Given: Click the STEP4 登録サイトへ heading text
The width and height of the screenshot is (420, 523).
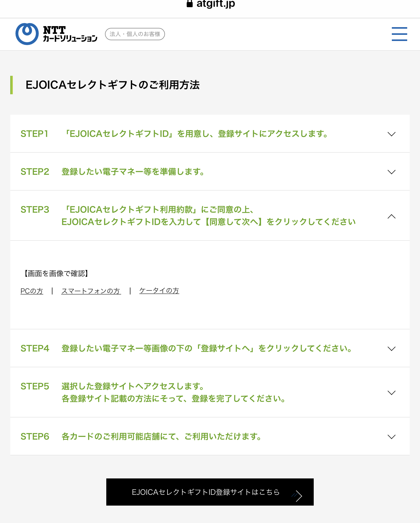Looking at the screenshot, I should 206,348.
